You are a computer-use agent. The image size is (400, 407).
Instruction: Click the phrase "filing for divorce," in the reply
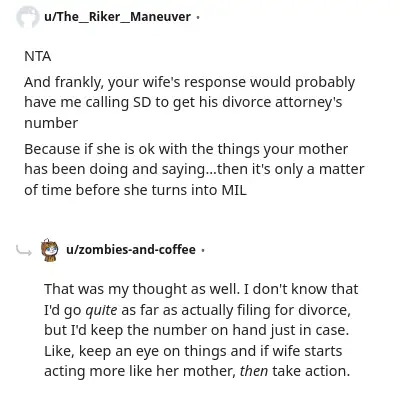(x=294, y=310)
